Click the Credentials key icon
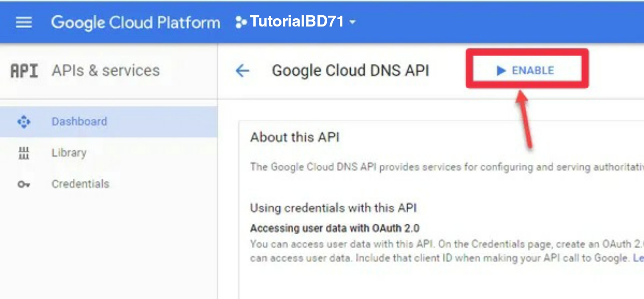The height and width of the screenshot is (299, 644). click(23, 184)
